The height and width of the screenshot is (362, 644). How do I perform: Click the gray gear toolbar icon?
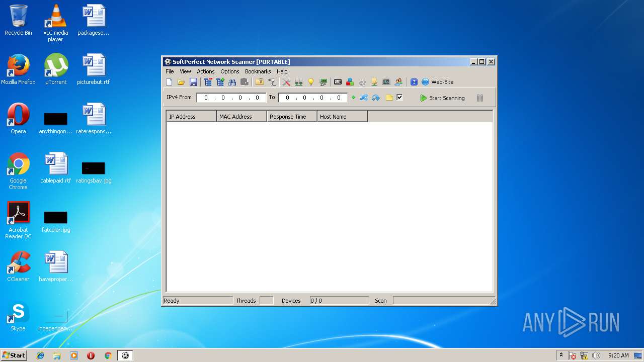coord(362,82)
